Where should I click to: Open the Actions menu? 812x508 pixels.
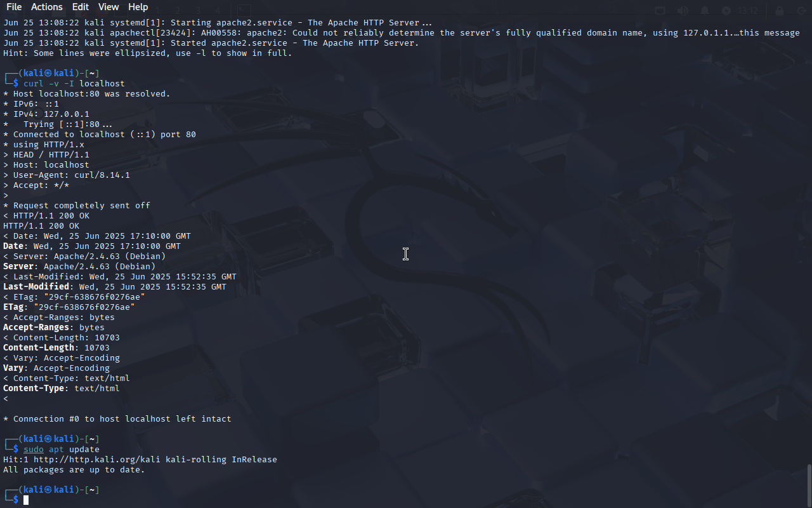pyautogui.click(x=47, y=7)
